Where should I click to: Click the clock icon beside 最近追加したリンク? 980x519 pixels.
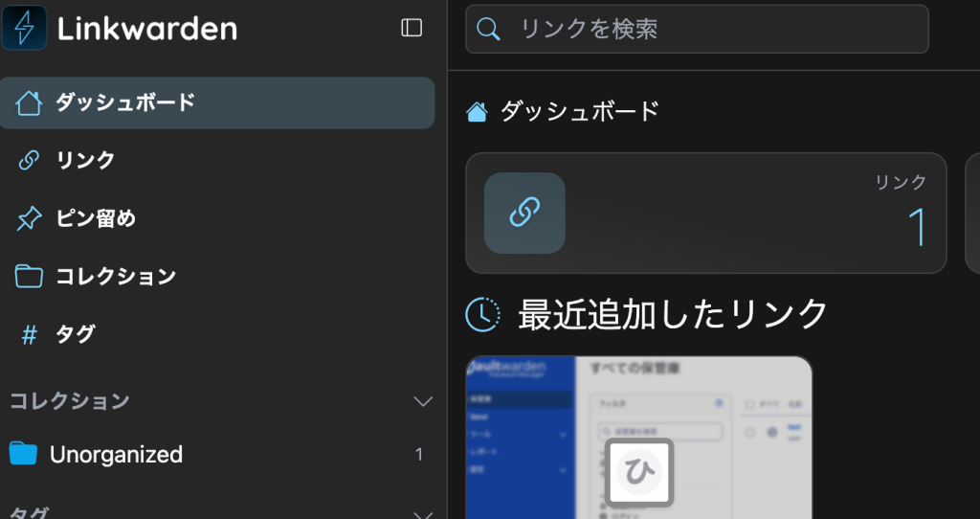click(x=482, y=314)
